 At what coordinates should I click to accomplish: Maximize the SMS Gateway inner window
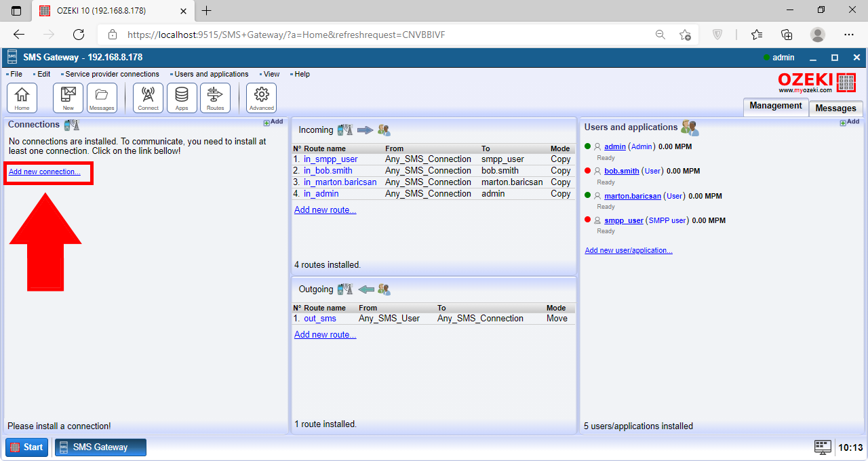(x=835, y=58)
